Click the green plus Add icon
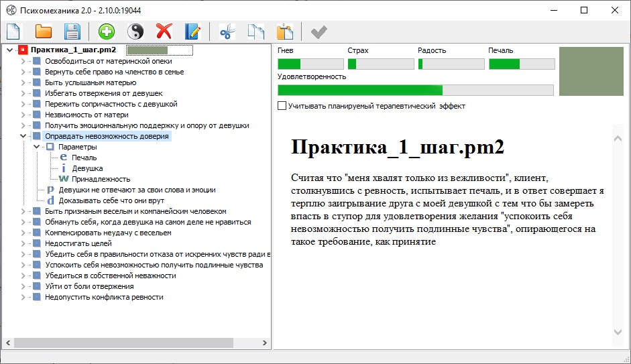The height and width of the screenshot is (364, 631). tap(106, 31)
